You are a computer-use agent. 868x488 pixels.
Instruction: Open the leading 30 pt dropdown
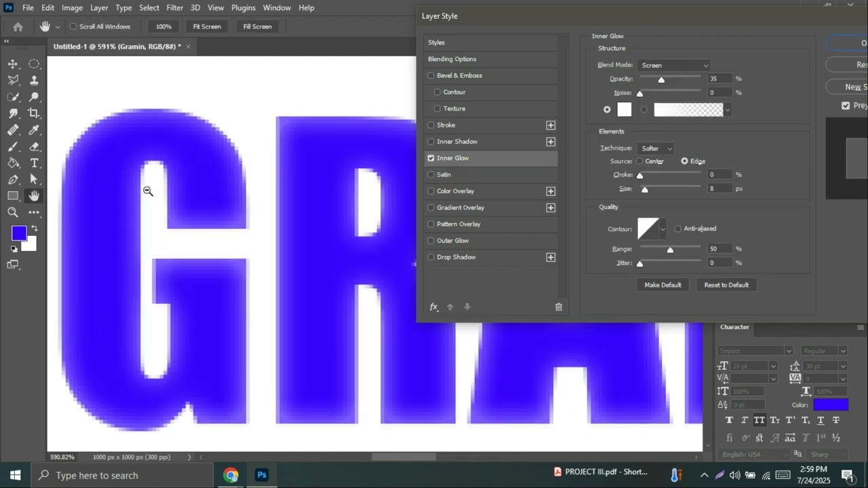(843, 366)
